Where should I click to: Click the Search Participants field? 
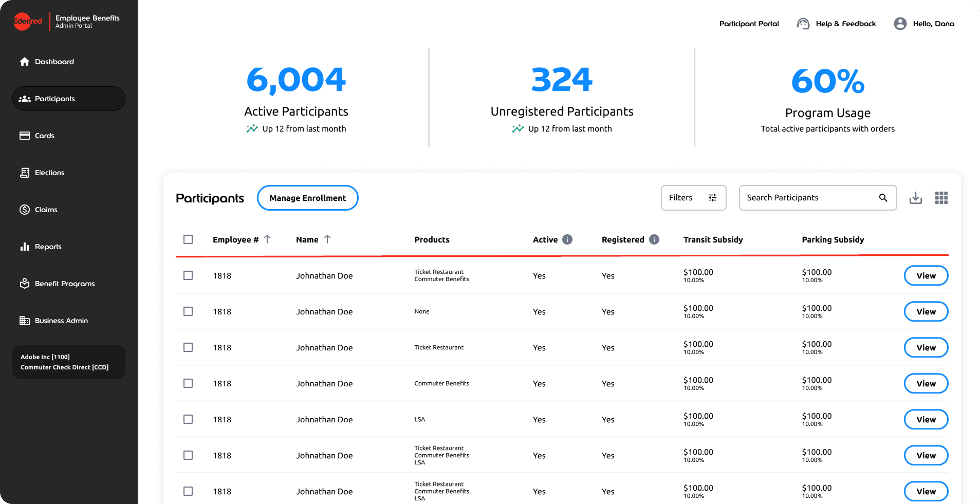click(x=817, y=198)
